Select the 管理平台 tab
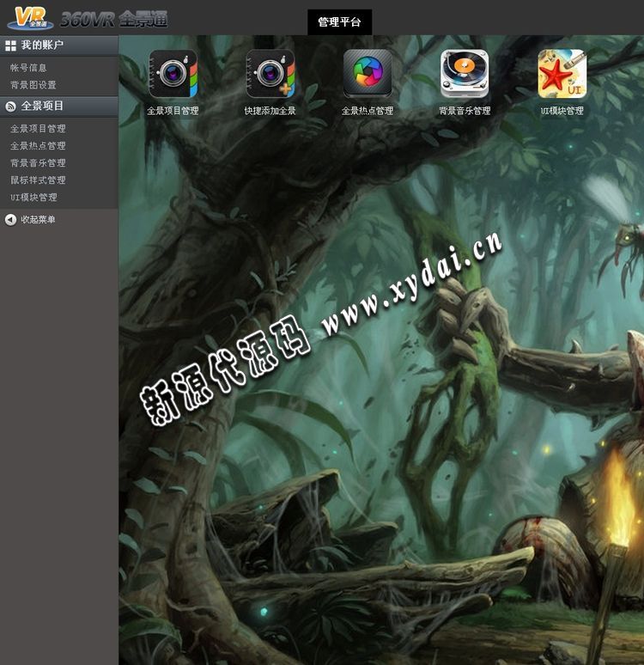The height and width of the screenshot is (665, 644). tap(339, 22)
